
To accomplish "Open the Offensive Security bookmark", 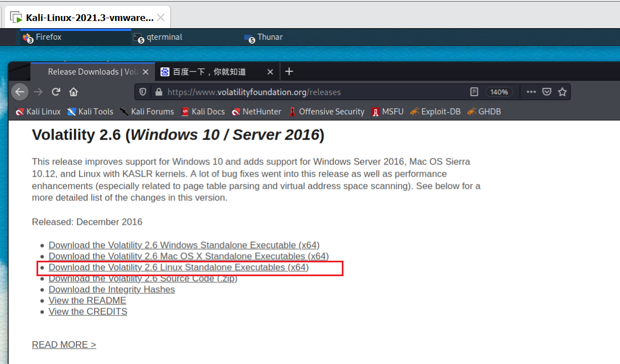I will pos(327,112).
